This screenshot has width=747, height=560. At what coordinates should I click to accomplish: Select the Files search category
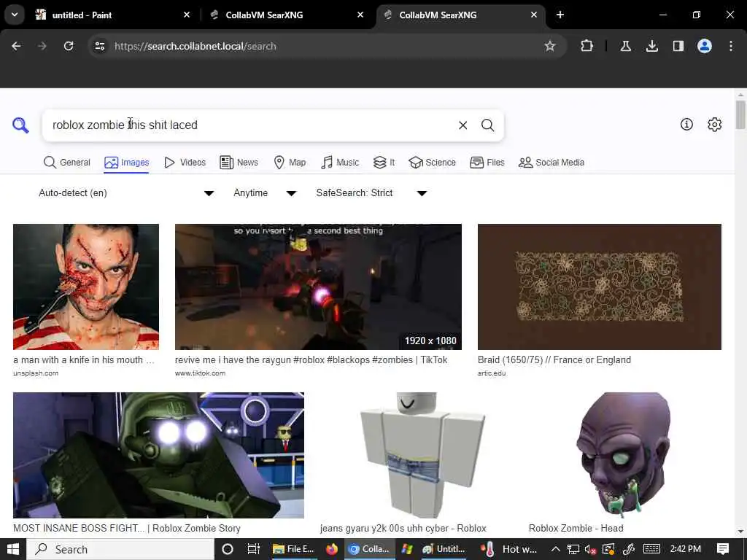pyautogui.click(x=487, y=163)
